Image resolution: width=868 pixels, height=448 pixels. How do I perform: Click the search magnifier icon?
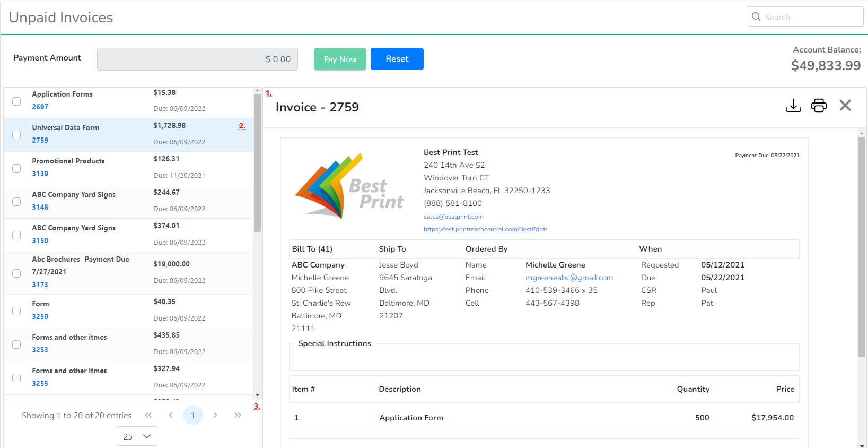[757, 16]
